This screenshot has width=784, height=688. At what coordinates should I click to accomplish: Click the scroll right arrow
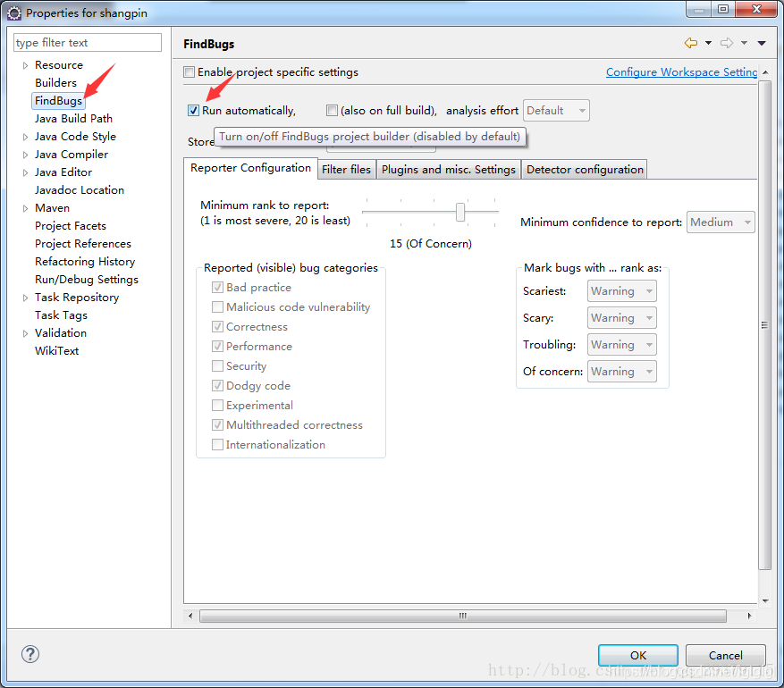coord(749,616)
